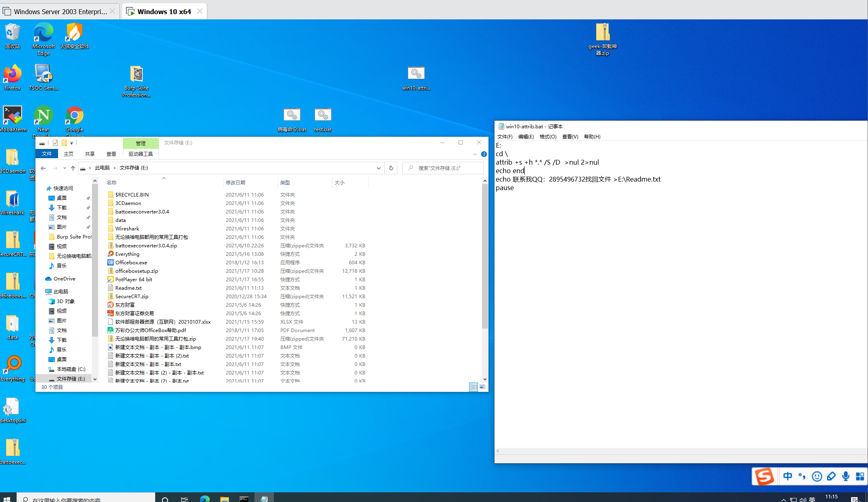Select 本地磁盘 (C:) in navigation pane
Viewport: 868px width, 502px height.
71,369
